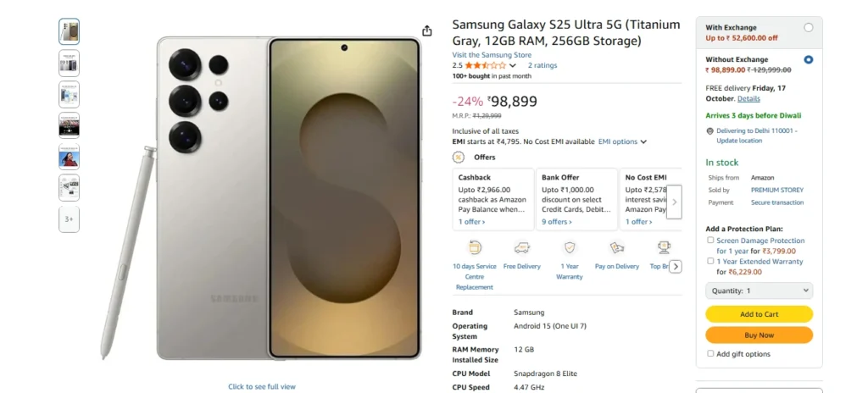Expand the EMI options dropdown
Viewport: 868px width, 393px height.
click(622, 141)
